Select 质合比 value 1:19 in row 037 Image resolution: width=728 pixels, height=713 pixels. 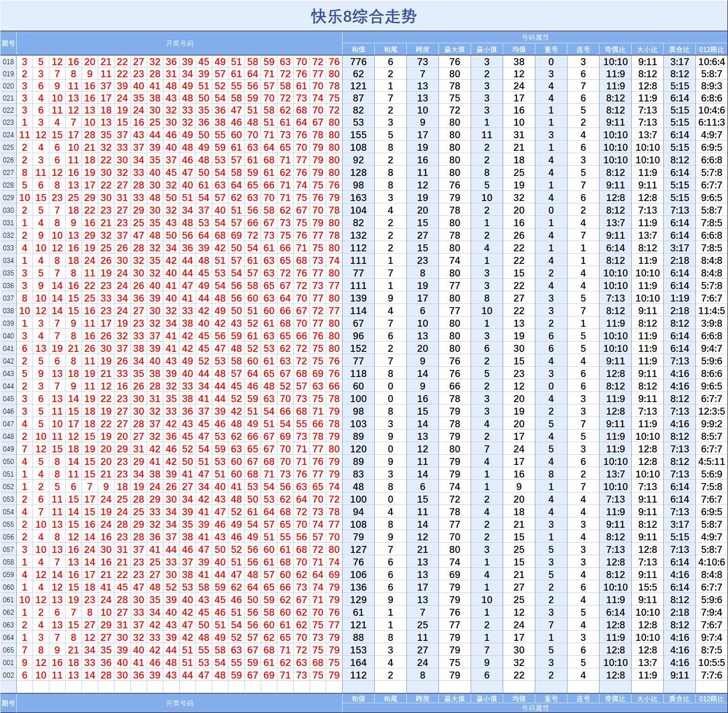click(x=680, y=298)
